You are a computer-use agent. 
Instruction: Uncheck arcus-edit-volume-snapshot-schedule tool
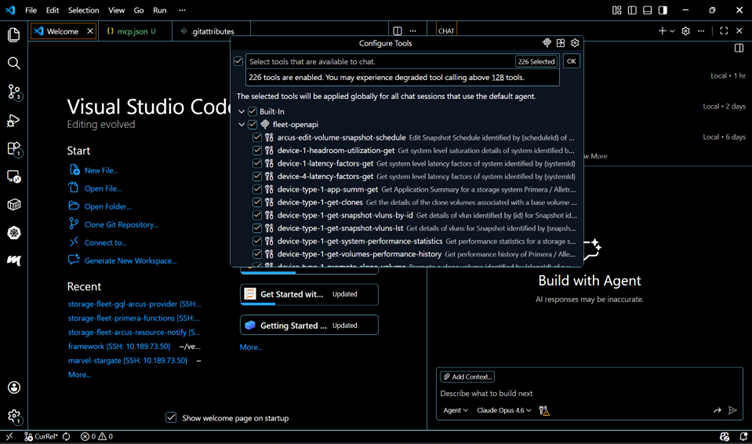(257, 137)
